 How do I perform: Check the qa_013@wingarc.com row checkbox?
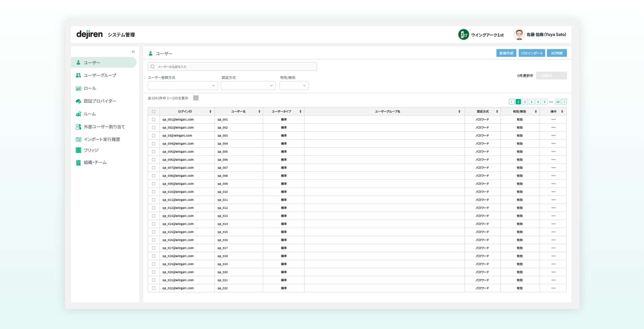(154, 216)
